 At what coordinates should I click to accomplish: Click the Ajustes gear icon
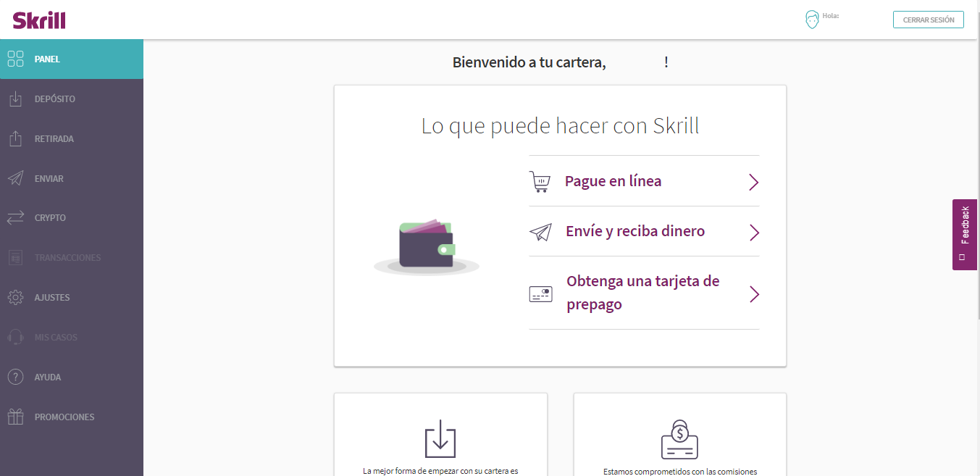tap(15, 297)
